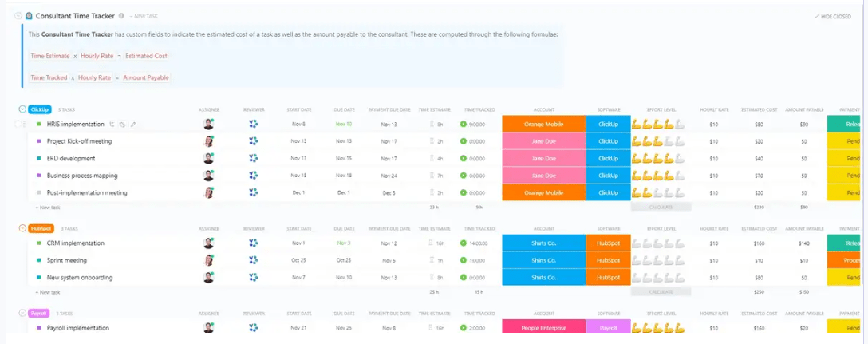
Task: Open due date Nov 10 of HRIS implementation
Action: [344, 124]
